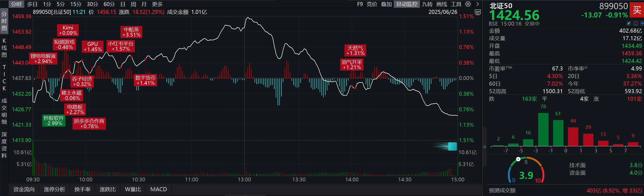The width and height of the screenshot is (644, 196).
Task: Click 资金面 4.0分 score row
Action: tap(606, 173)
